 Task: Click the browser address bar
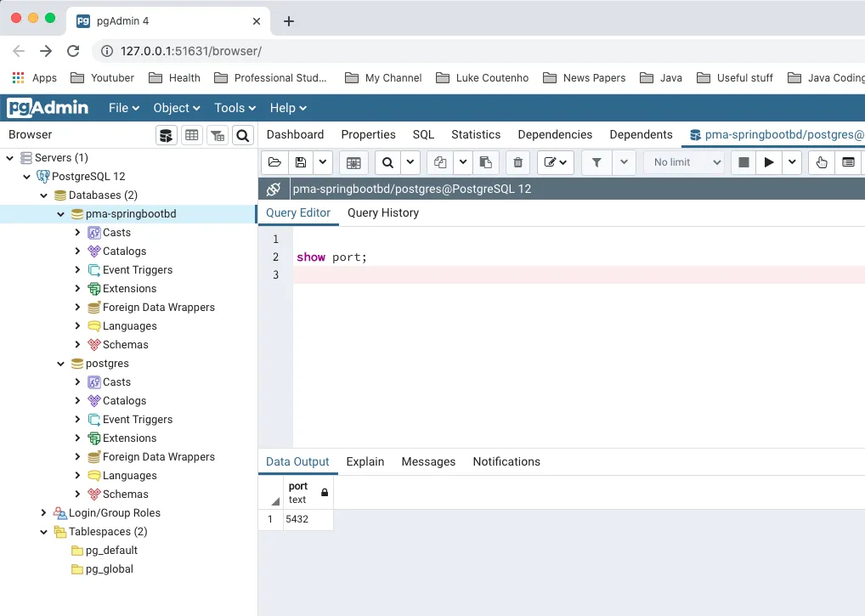[480, 51]
